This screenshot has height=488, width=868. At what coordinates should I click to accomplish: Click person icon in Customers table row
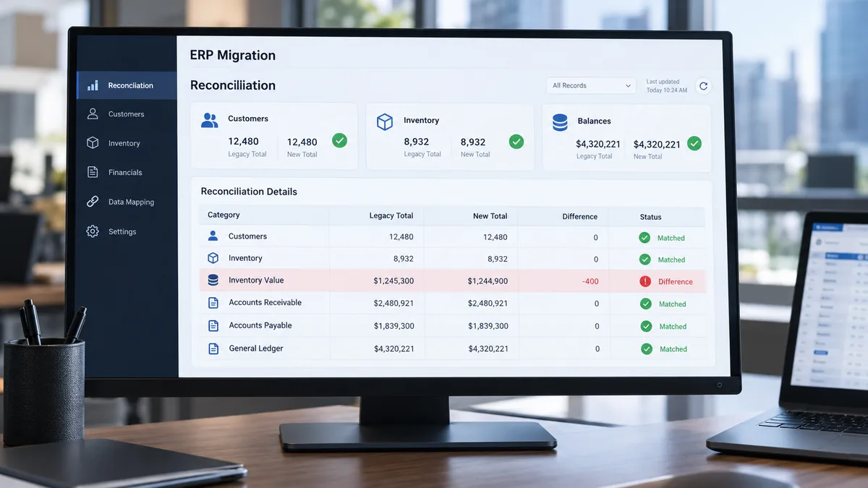tap(213, 236)
